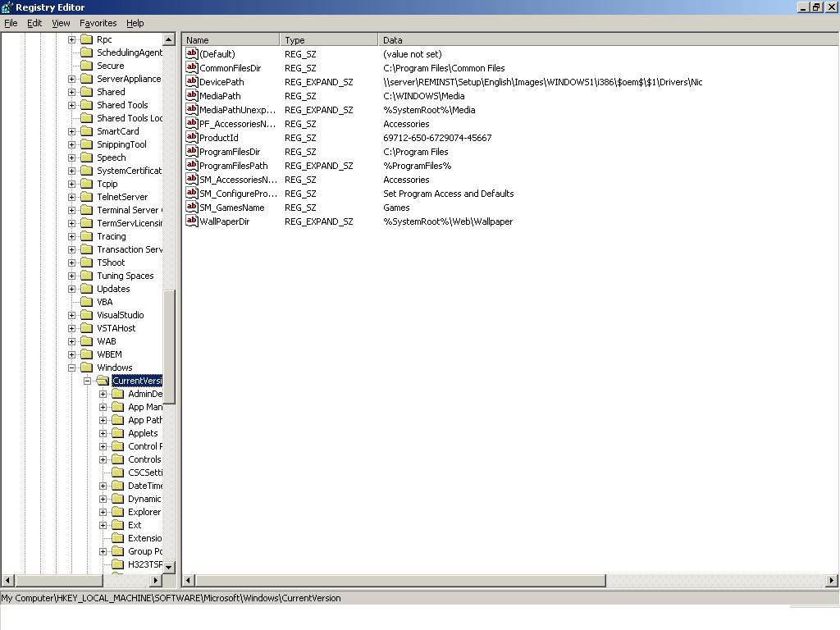Click the SchedulingAgent folder icon
The width and height of the screenshot is (840, 630).
86,52
